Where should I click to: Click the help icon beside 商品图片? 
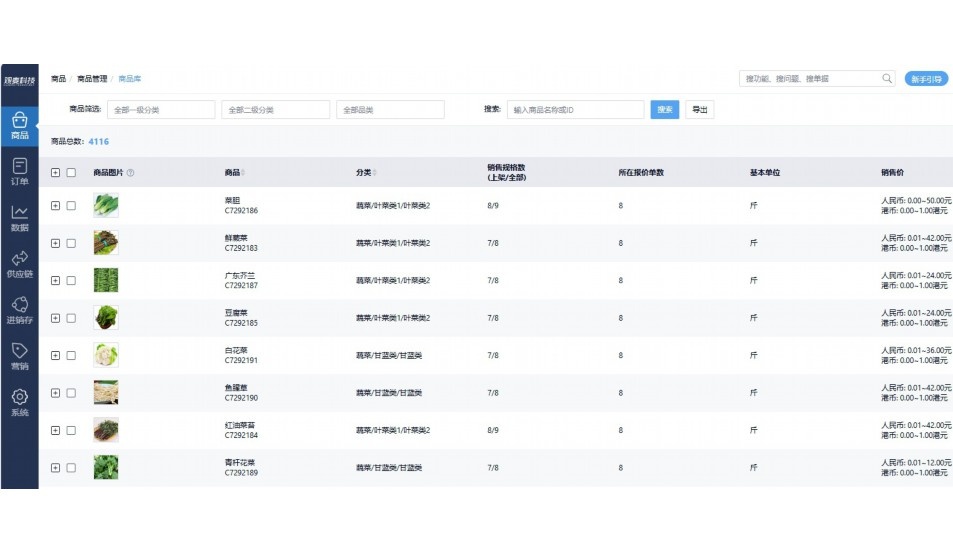tap(130, 173)
